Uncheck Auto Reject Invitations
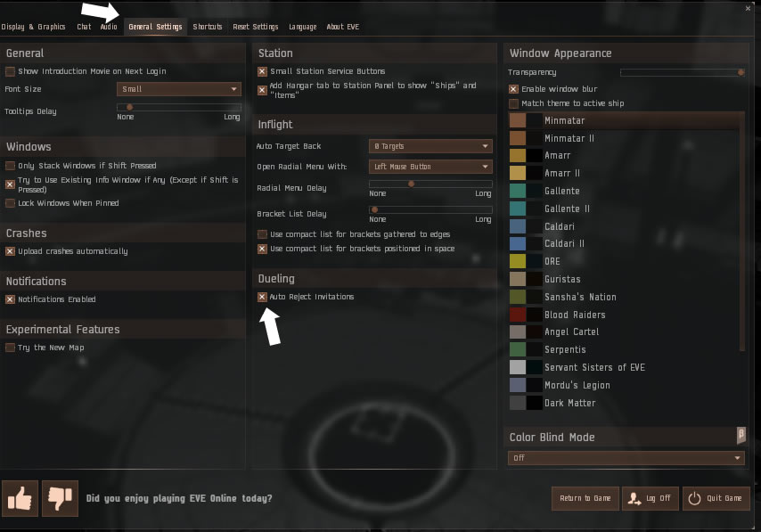Viewport: 761px width, 532px height. [262, 297]
